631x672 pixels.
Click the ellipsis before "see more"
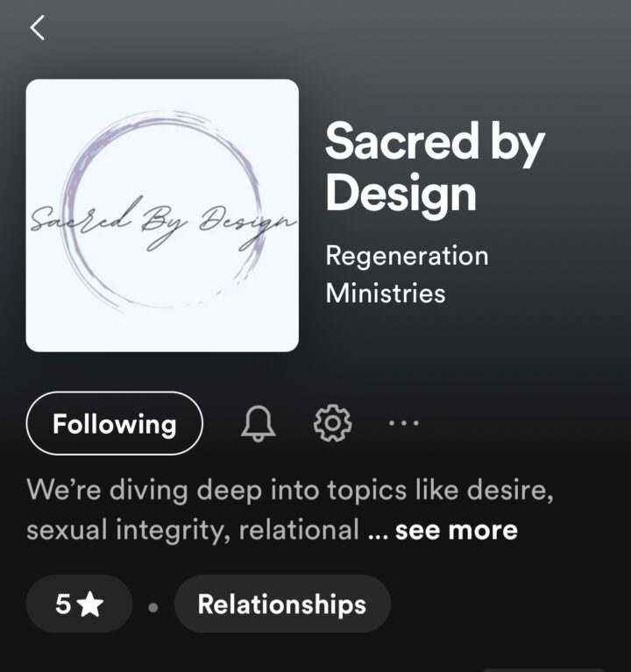[x=377, y=531]
